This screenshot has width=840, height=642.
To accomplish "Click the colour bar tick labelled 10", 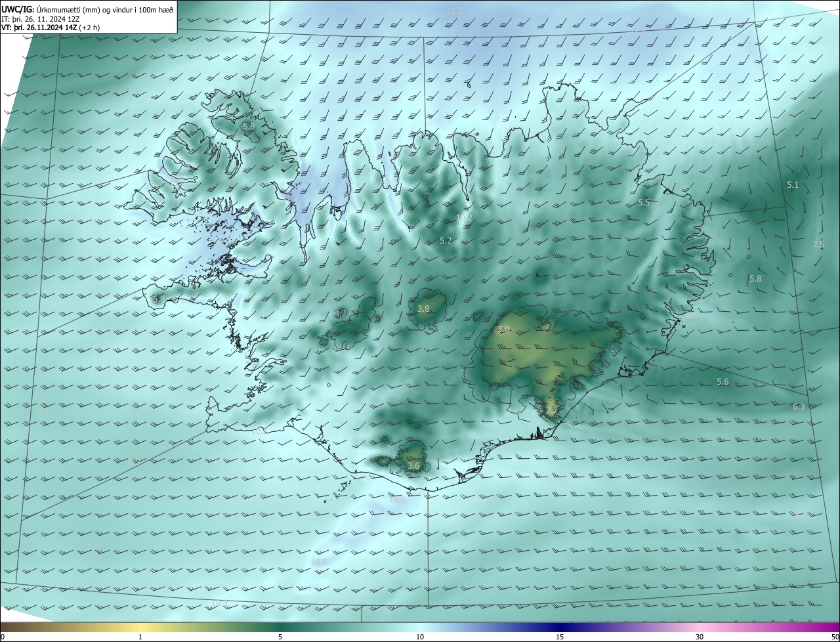I will (x=420, y=637).
